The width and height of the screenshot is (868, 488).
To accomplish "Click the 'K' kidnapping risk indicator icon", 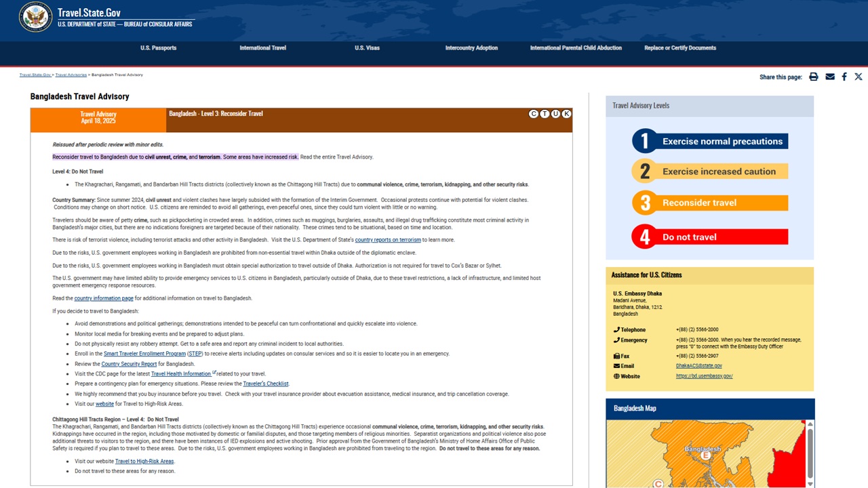I will [x=566, y=114].
